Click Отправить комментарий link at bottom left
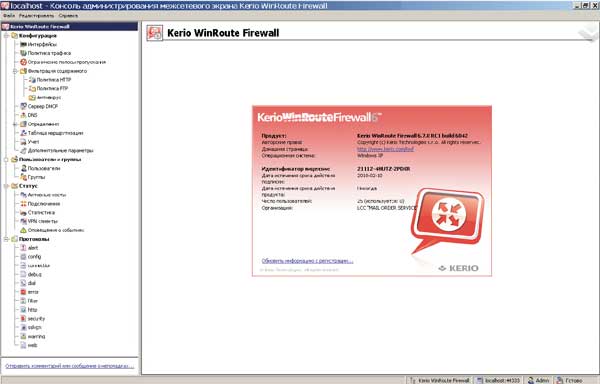Viewport: 600px width, 384px height. [69, 366]
